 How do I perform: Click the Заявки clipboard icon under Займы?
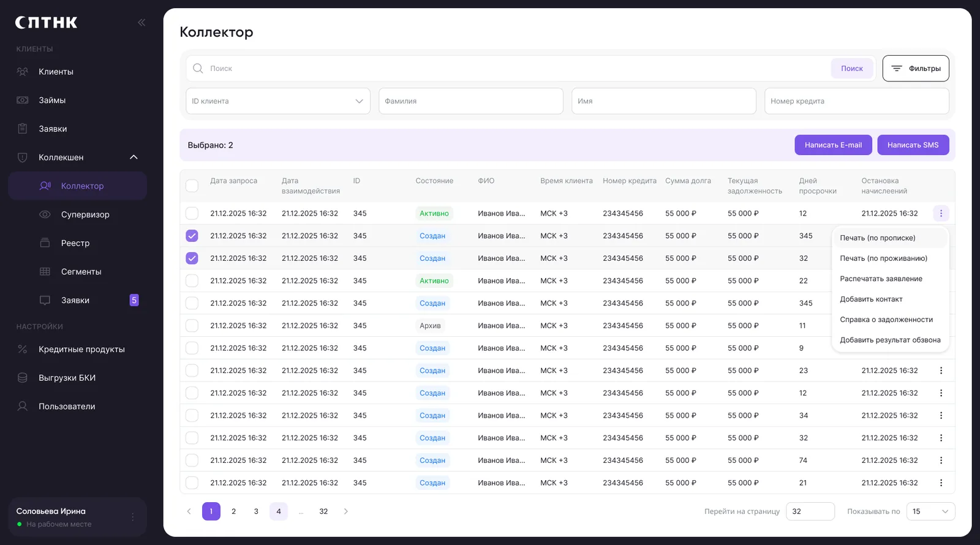pos(23,129)
